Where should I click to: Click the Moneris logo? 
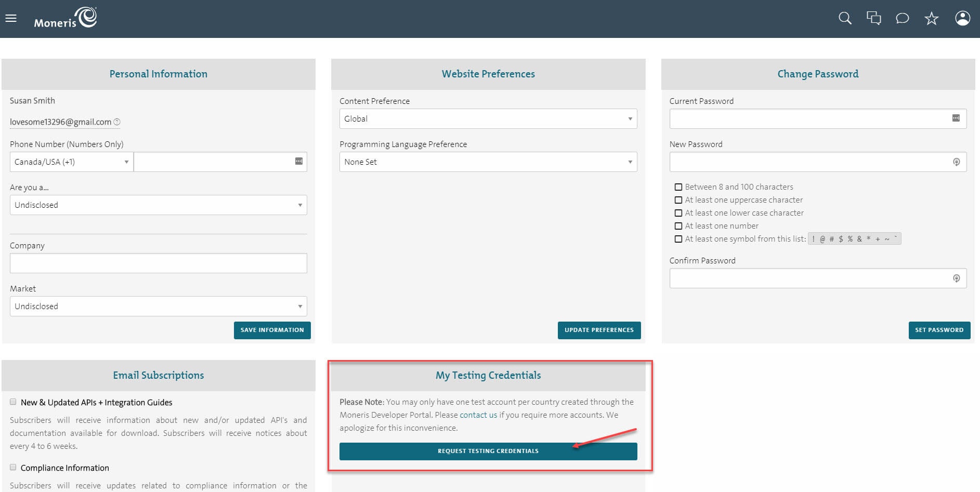coord(66,18)
